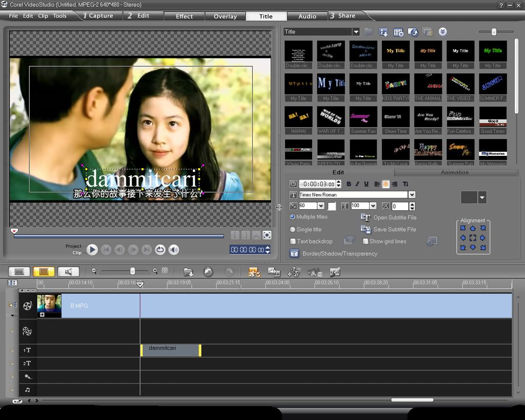This screenshot has height=420, width=525.
Task: Switch to Storyboard view mode
Action: click(x=19, y=272)
